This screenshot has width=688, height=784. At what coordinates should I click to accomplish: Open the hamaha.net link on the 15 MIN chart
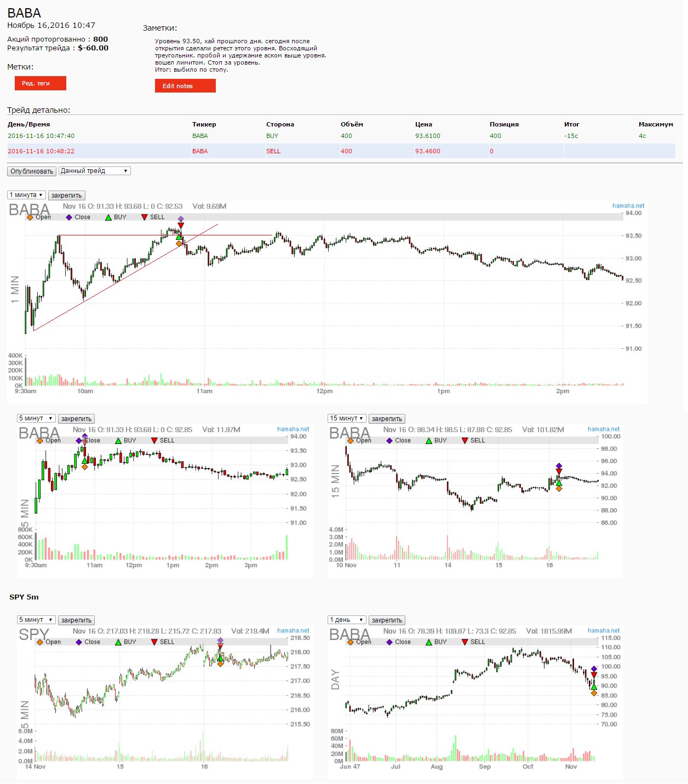[604, 429]
